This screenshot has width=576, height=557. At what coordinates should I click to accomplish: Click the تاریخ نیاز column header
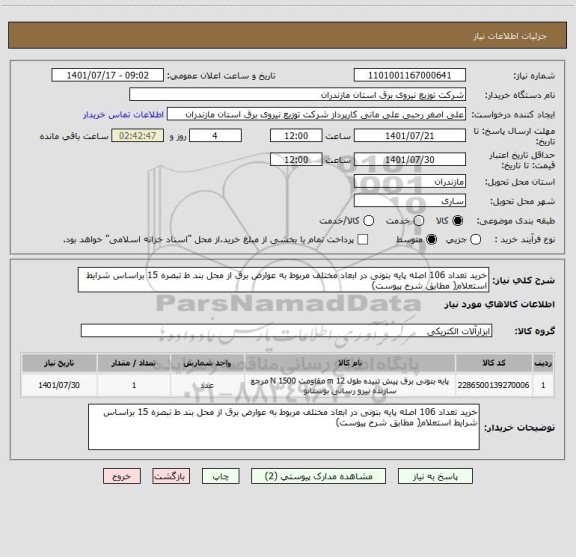click(59, 363)
